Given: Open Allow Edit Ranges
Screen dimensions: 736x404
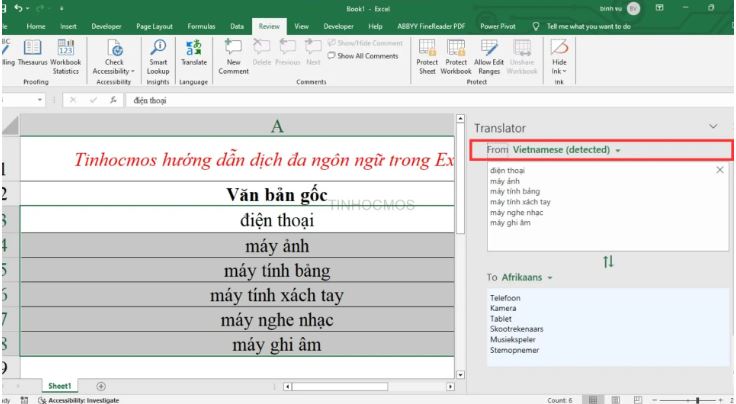Looking at the screenshot, I should click(489, 57).
